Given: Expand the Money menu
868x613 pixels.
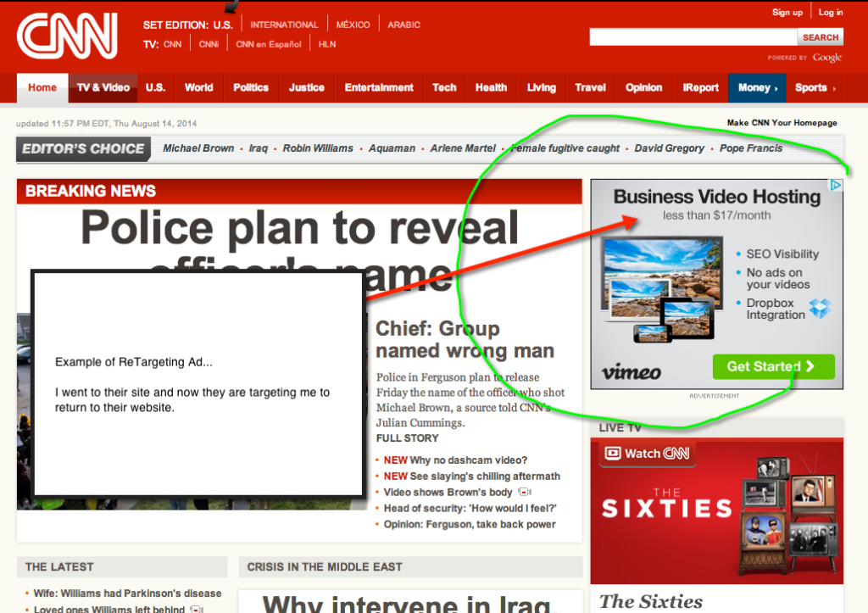Looking at the screenshot, I should [x=757, y=87].
